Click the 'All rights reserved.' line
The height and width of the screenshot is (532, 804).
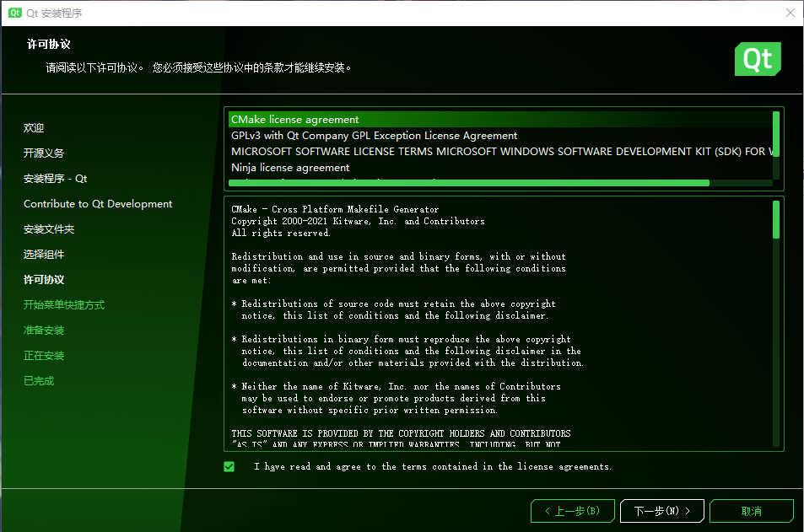281,233
